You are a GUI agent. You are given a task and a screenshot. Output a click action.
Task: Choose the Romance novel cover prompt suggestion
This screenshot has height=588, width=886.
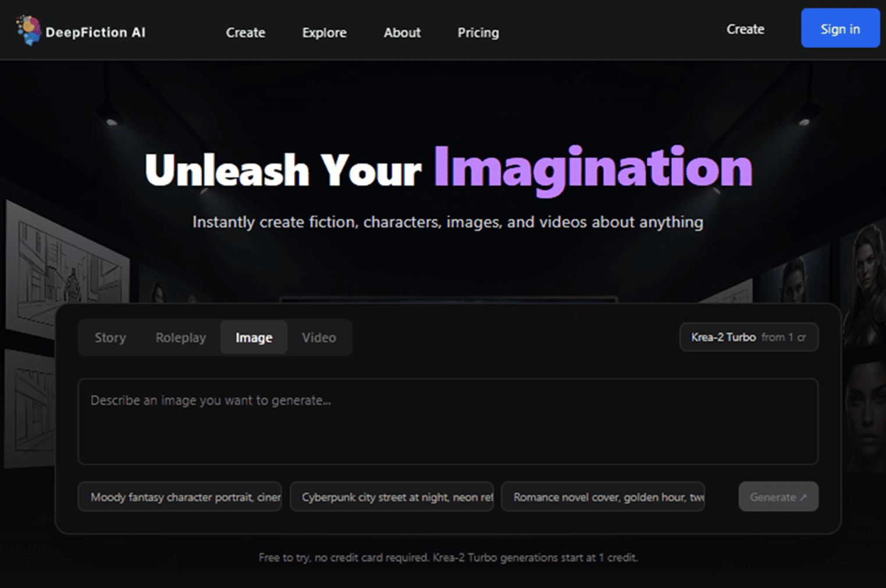(603, 497)
